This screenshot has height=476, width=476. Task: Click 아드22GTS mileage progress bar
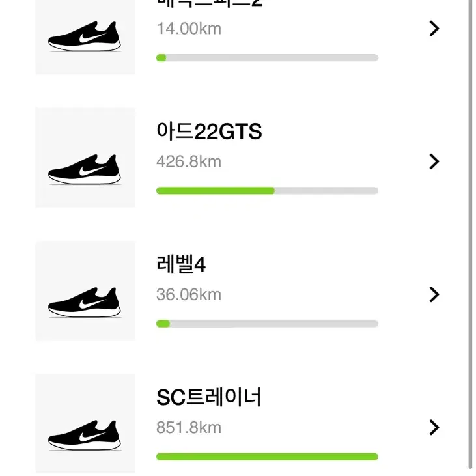point(267,191)
